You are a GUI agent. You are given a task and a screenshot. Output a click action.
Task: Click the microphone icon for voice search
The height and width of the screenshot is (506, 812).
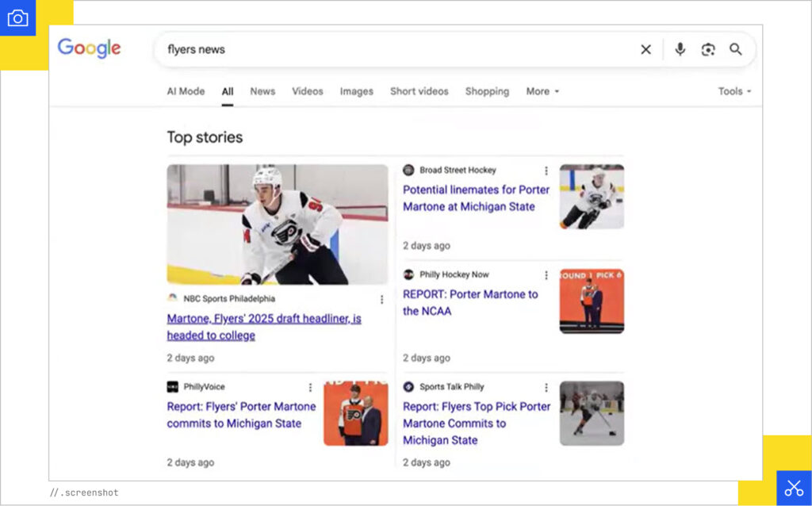coord(680,49)
